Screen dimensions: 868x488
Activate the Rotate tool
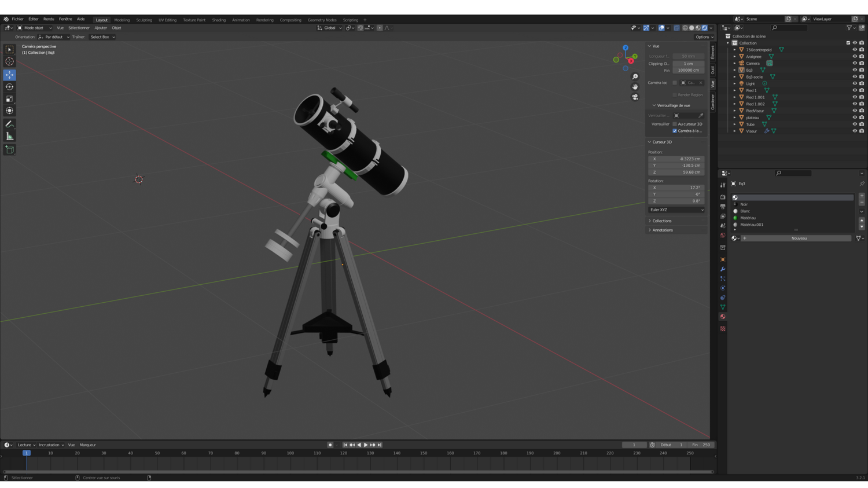pos(9,87)
